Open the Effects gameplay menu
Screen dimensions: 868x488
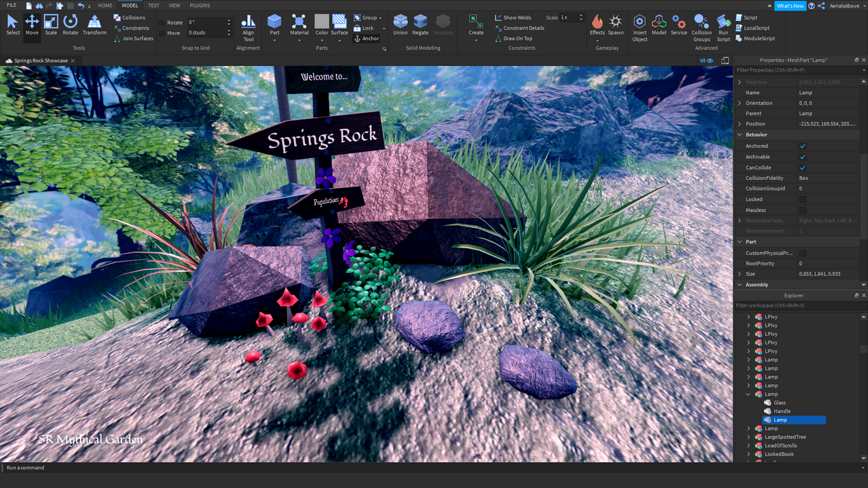click(597, 25)
